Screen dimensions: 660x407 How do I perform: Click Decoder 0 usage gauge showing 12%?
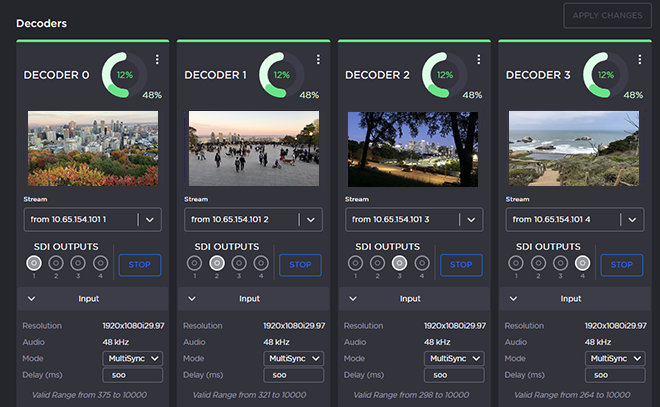tap(121, 75)
